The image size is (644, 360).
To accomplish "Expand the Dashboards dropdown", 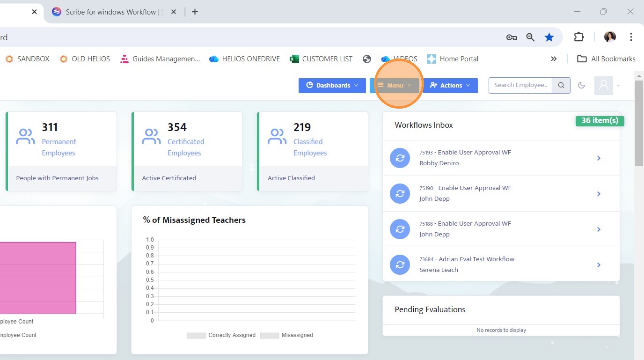I will click(x=332, y=85).
